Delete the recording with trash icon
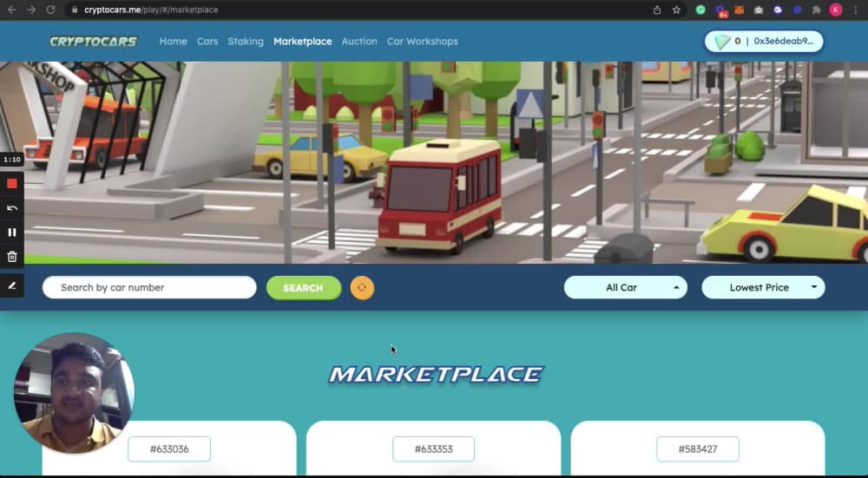 click(12, 257)
